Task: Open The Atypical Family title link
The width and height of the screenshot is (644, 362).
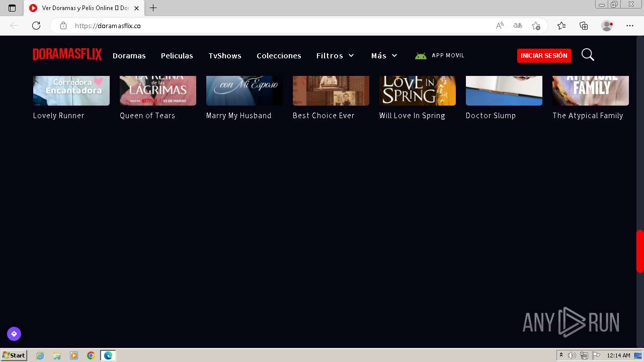Action: (588, 116)
